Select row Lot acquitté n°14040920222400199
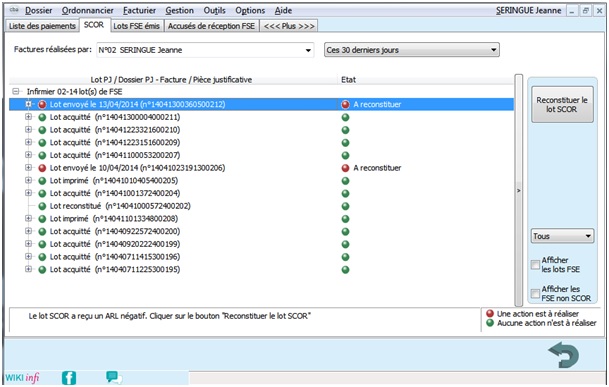The image size is (609, 387). click(x=261, y=244)
